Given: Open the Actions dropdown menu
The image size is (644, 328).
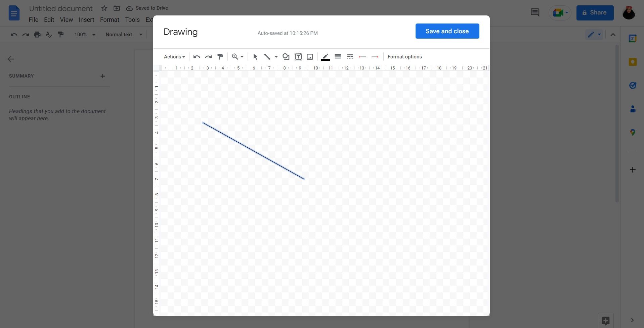Looking at the screenshot, I should (174, 56).
